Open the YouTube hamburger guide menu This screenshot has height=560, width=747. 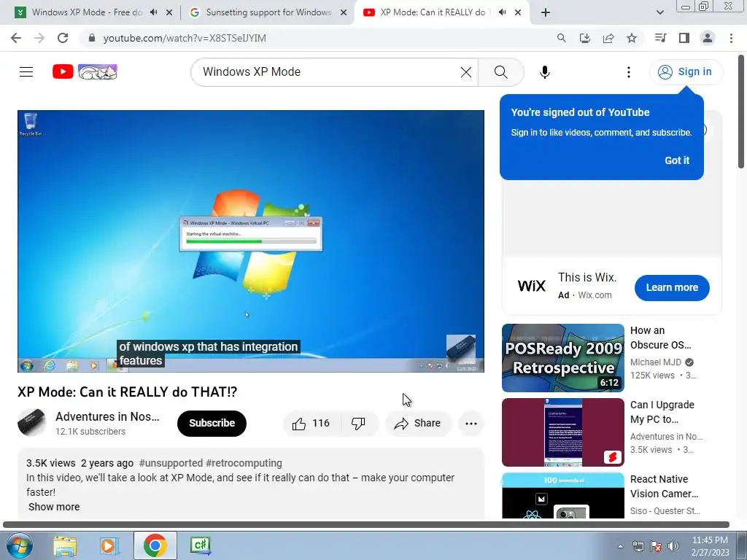26,72
